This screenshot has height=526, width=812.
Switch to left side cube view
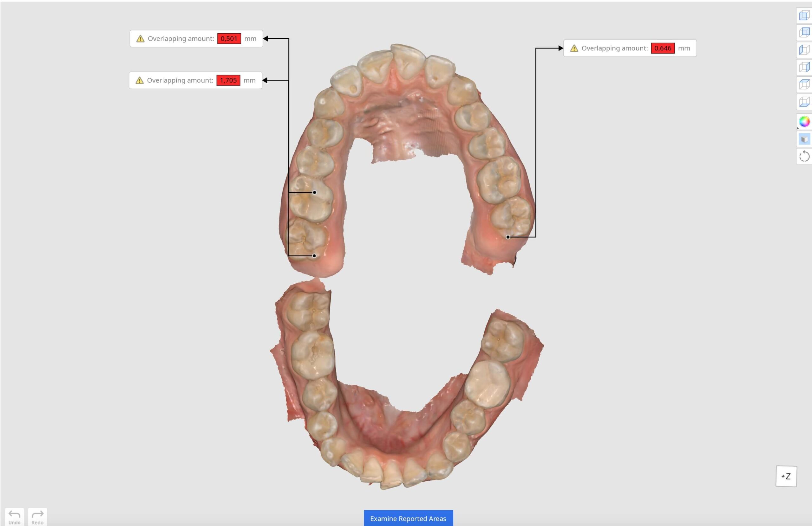pyautogui.click(x=804, y=50)
